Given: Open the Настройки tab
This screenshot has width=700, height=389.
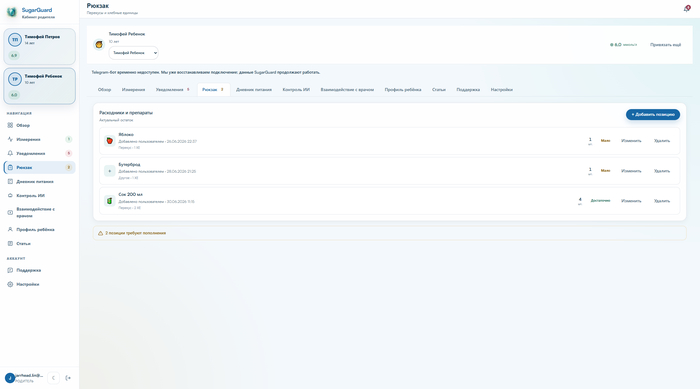Looking at the screenshot, I should [502, 90].
